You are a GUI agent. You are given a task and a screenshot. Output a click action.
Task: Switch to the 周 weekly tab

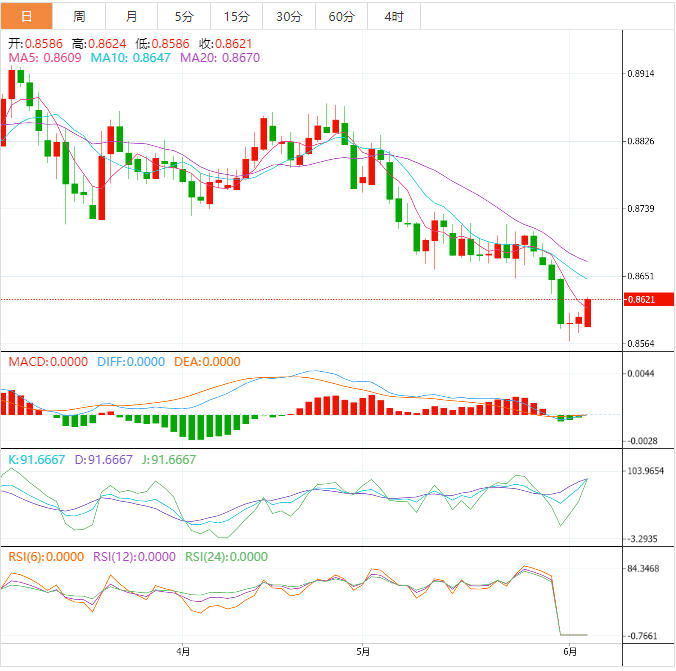click(79, 16)
